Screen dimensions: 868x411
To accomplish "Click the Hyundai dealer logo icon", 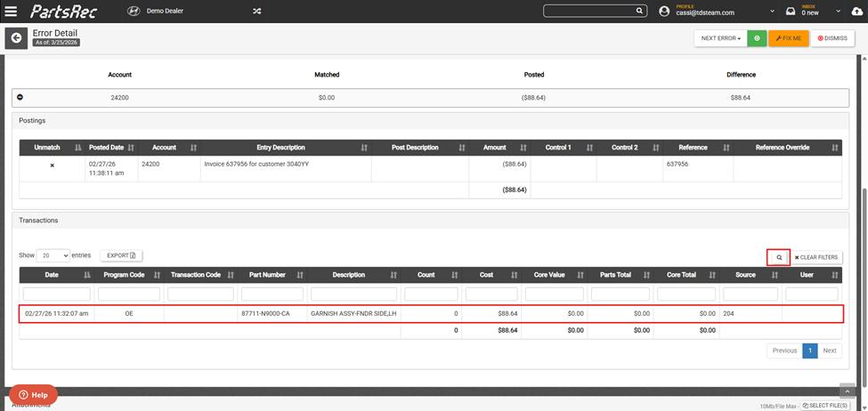I will [133, 11].
